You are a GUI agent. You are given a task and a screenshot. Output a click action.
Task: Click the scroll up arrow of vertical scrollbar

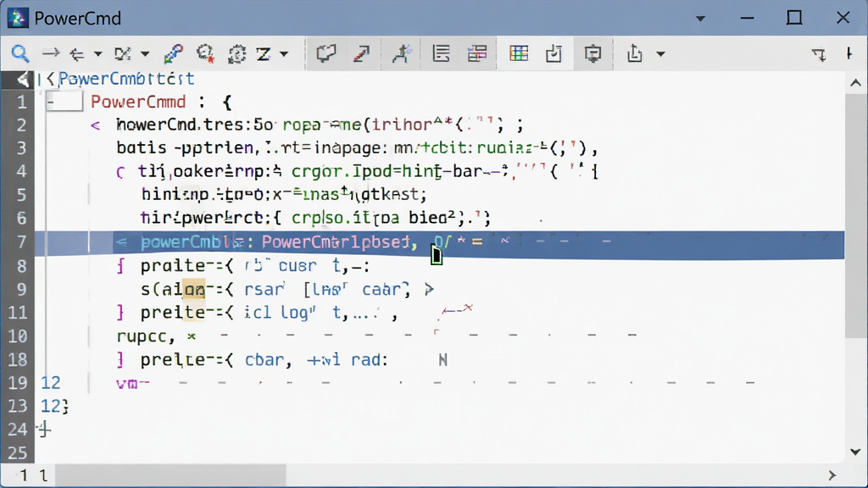(x=856, y=83)
